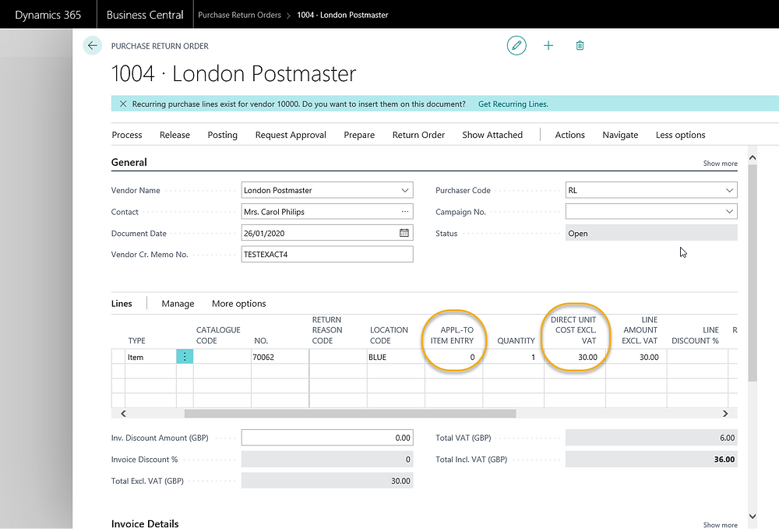
Task: Click Invoice Discount % value
Action: point(327,460)
